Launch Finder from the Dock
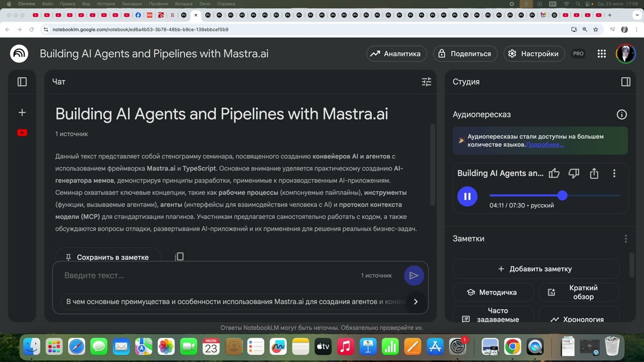This screenshot has height=362, width=644. pyautogui.click(x=31, y=346)
